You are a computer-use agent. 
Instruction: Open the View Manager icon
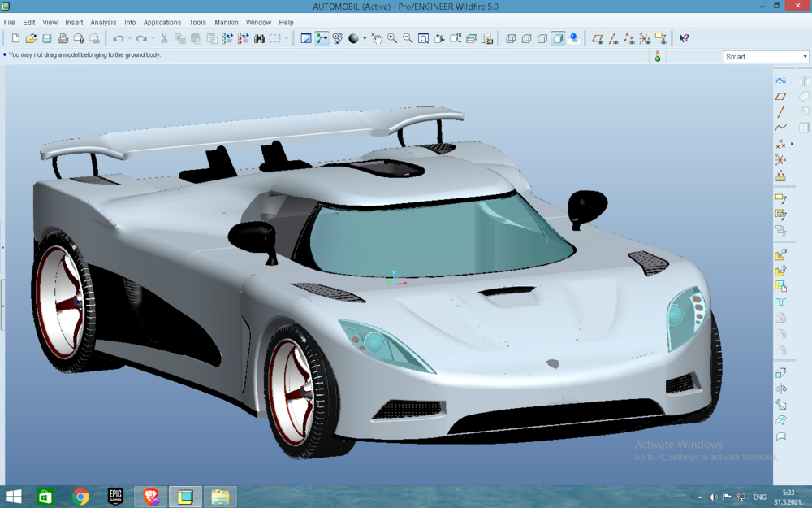(486, 38)
